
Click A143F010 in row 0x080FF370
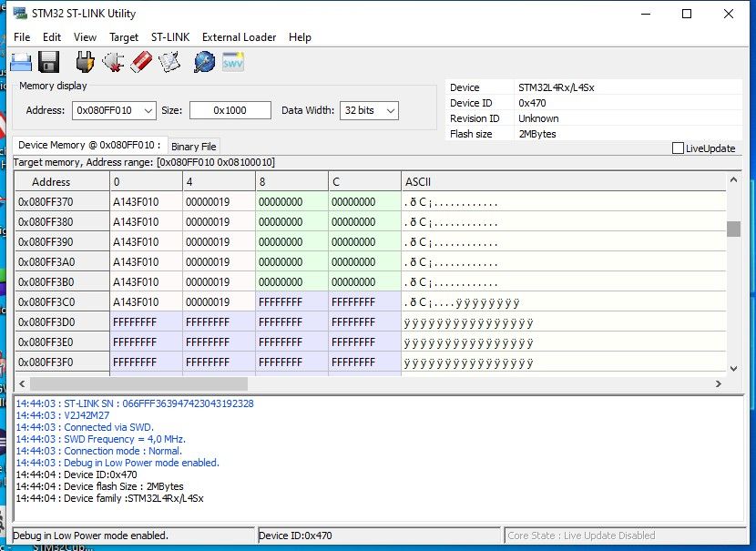pyautogui.click(x=146, y=202)
